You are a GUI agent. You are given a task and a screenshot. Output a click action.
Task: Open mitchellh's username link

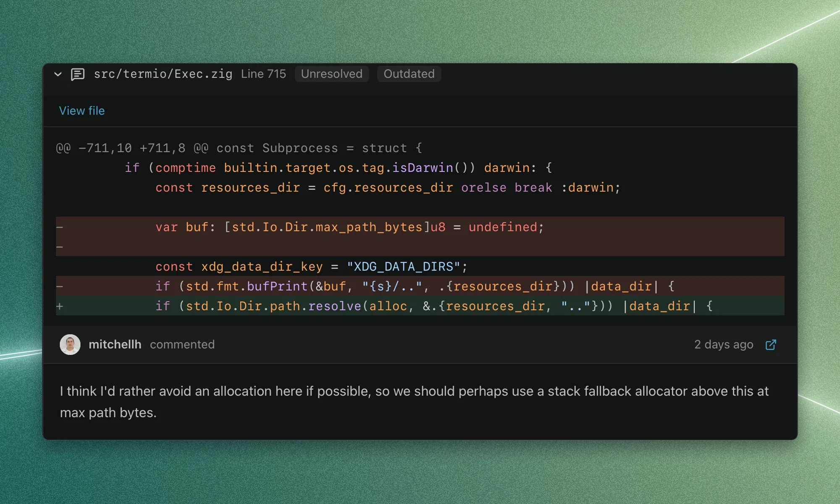click(115, 344)
